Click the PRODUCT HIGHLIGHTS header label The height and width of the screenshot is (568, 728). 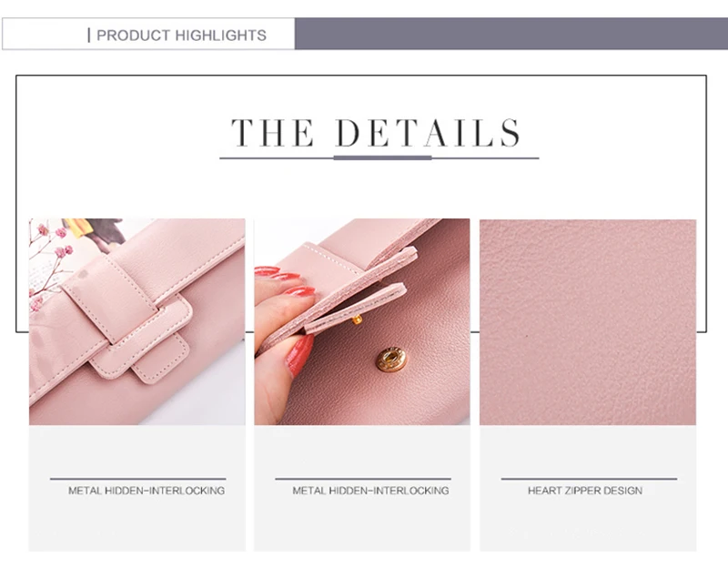(x=181, y=35)
